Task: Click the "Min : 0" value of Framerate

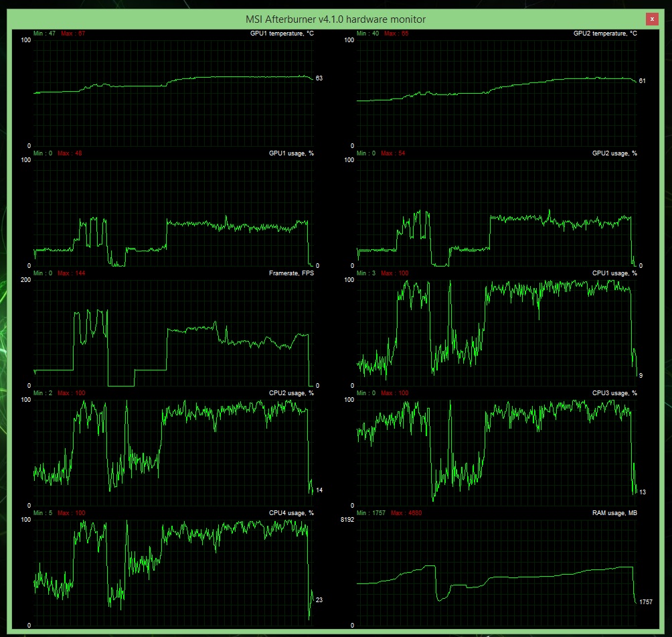Action: pyautogui.click(x=43, y=273)
